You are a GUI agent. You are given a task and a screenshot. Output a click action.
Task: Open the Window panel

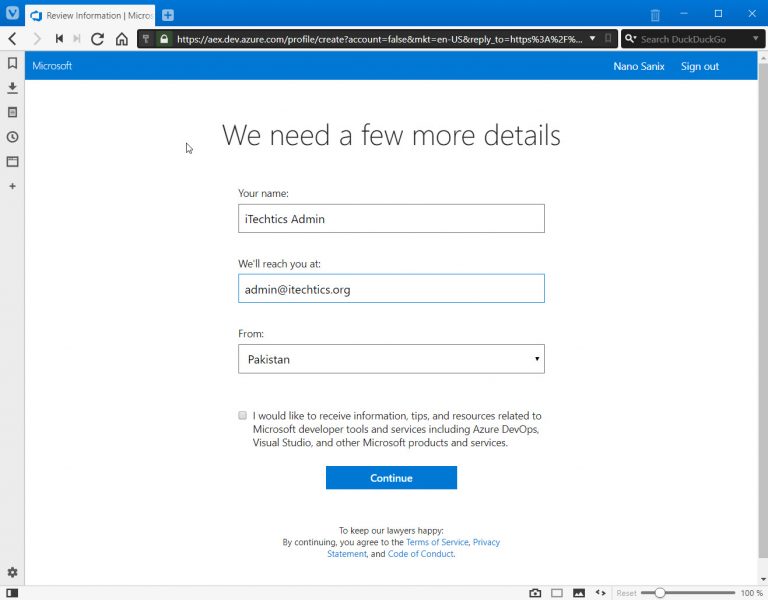coord(13,162)
